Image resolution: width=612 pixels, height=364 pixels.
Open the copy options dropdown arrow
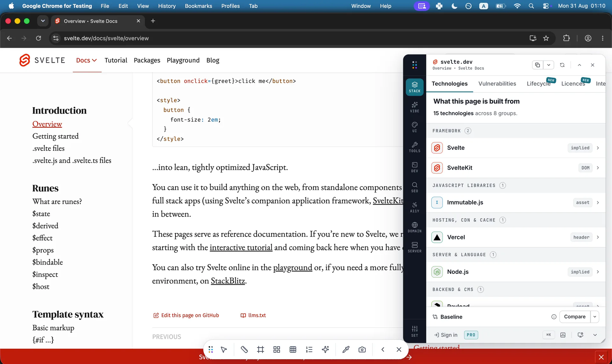pyautogui.click(x=549, y=65)
